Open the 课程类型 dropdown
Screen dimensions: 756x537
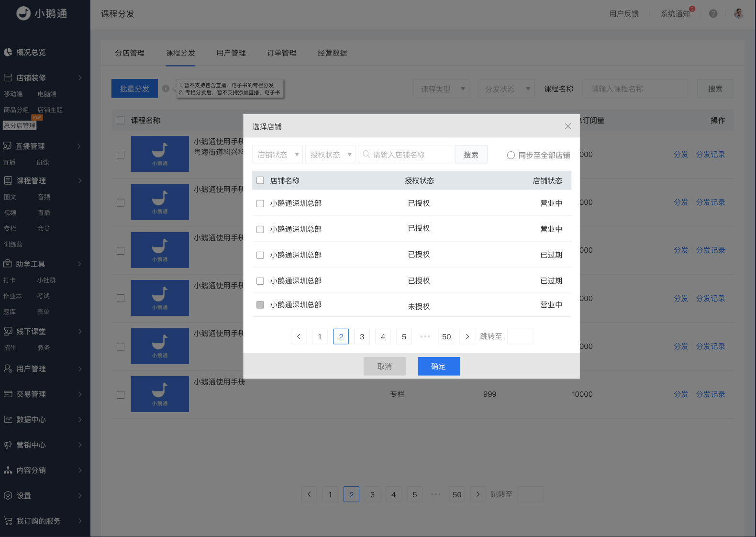441,89
